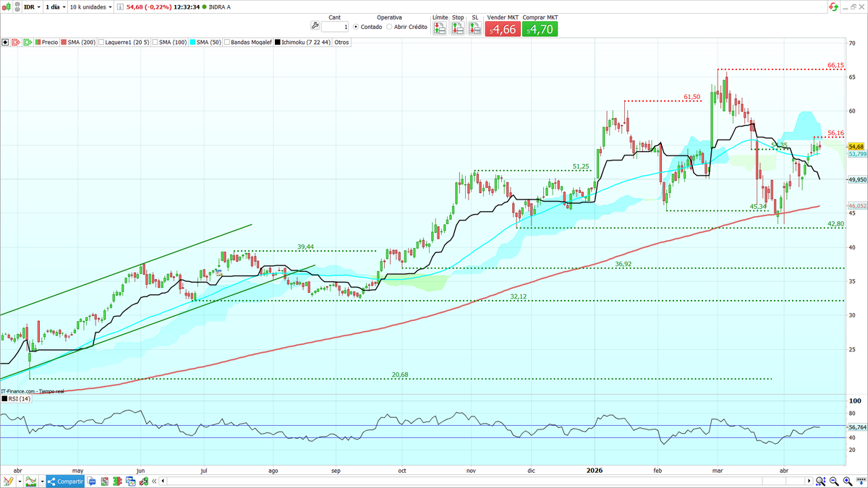Screen dimensions: 868x488
Task: Open the Otros tab
Action: pos(341,42)
